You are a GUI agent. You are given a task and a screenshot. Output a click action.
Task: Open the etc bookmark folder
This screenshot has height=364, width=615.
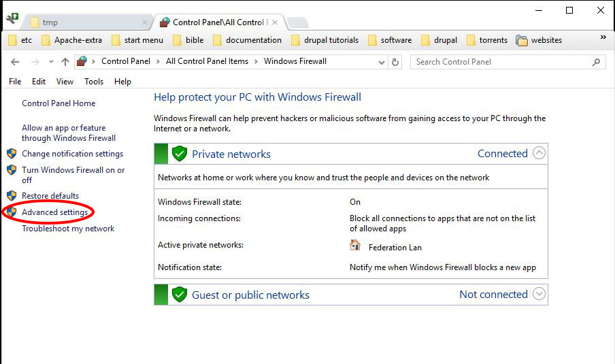pyautogui.click(x=20, y=40)
